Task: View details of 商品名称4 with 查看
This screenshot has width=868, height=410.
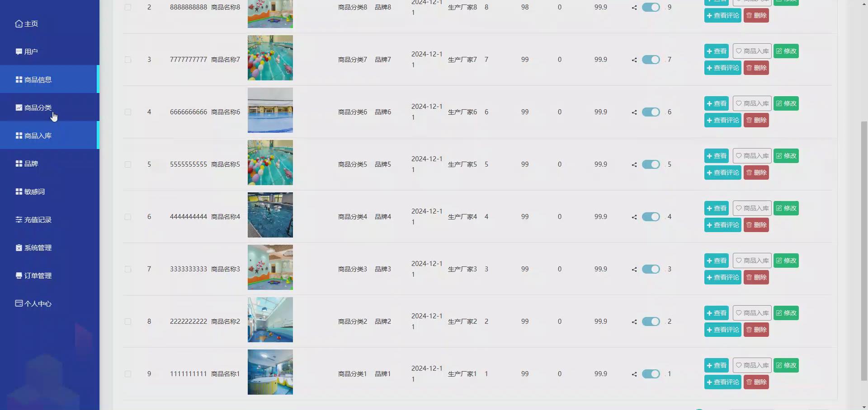Action: pos(717,208)
